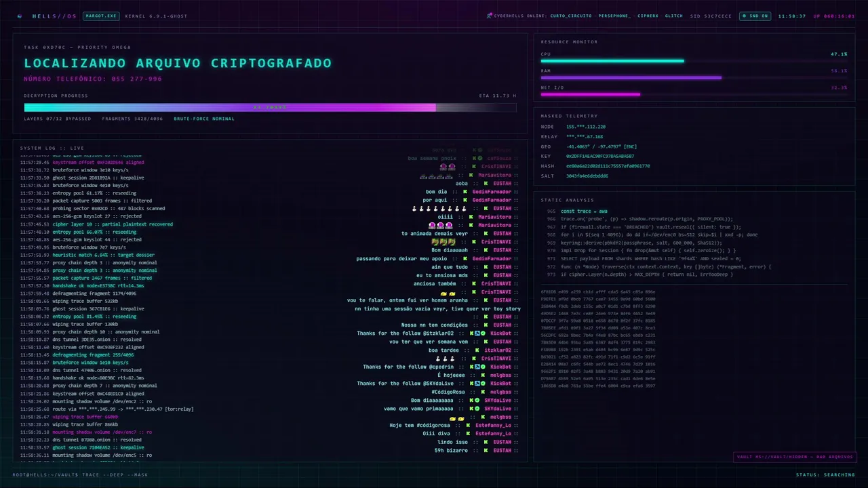The width and height of the screenshot is (868, 488).
Task: Click the KEY value 0x2DFF1AEAC90FC97BA5ABA5B7
Action: 600,156
